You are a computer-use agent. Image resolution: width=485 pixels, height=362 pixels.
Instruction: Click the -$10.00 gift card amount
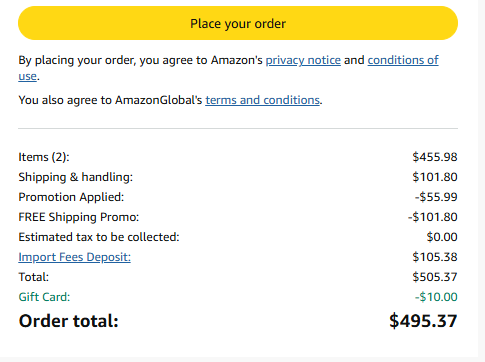tap(436, 297)
